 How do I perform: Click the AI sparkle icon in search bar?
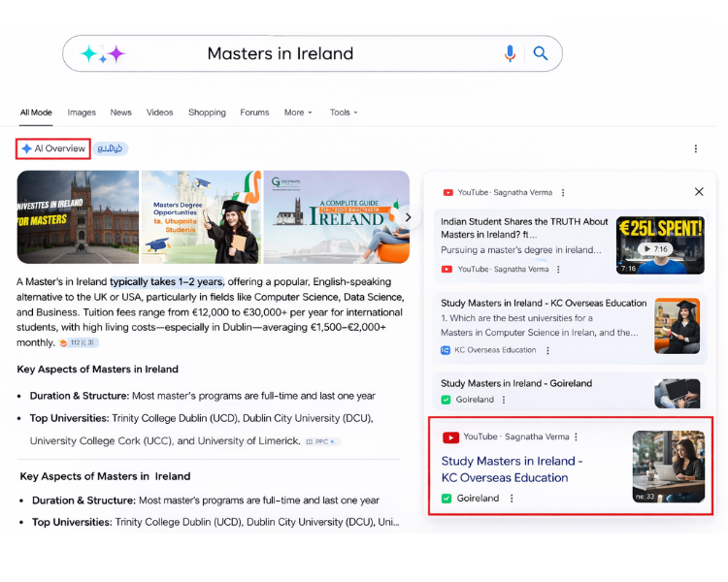103,54
